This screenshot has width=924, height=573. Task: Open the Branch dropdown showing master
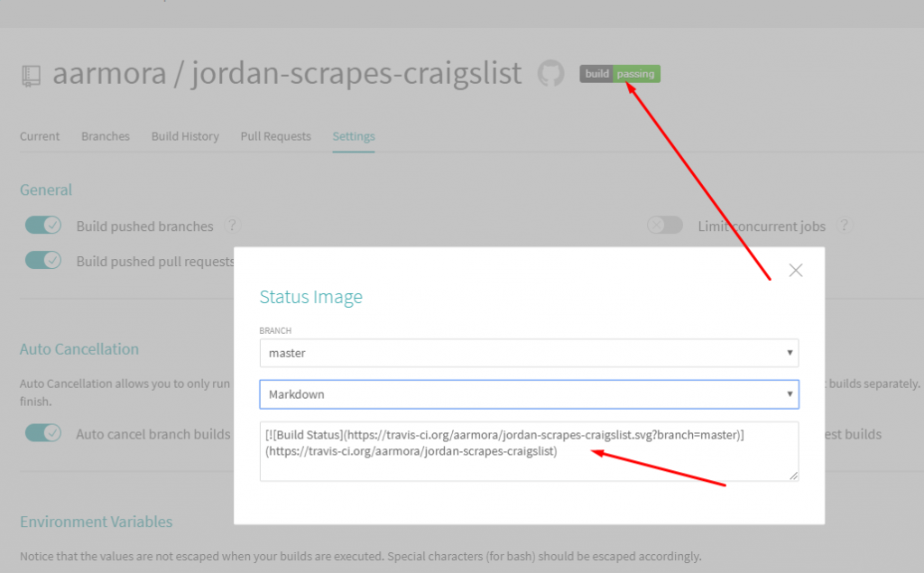click(529, 353)
